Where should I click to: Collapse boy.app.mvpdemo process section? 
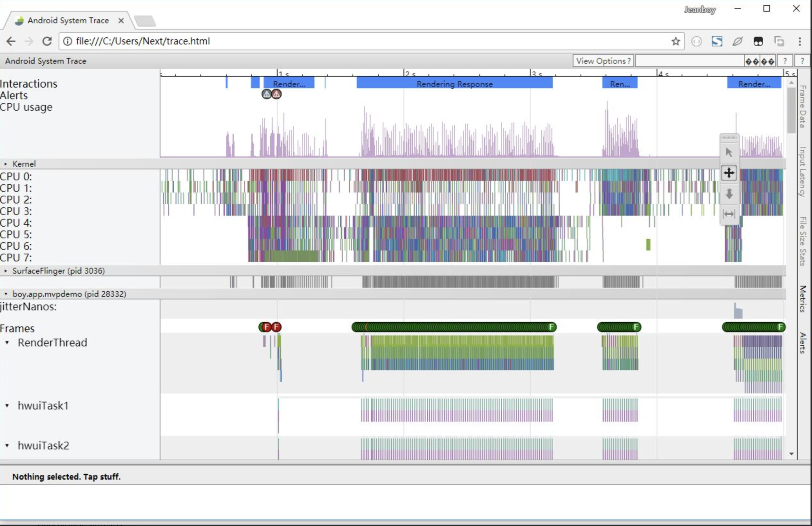coord(6,294)
